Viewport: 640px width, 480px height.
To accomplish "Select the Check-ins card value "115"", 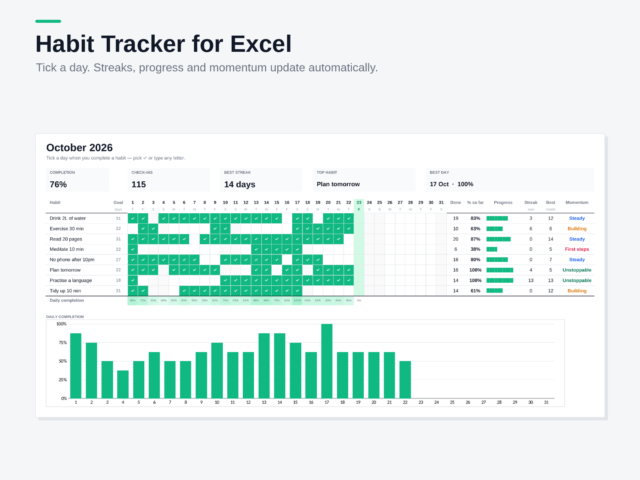I will [139, 184].
